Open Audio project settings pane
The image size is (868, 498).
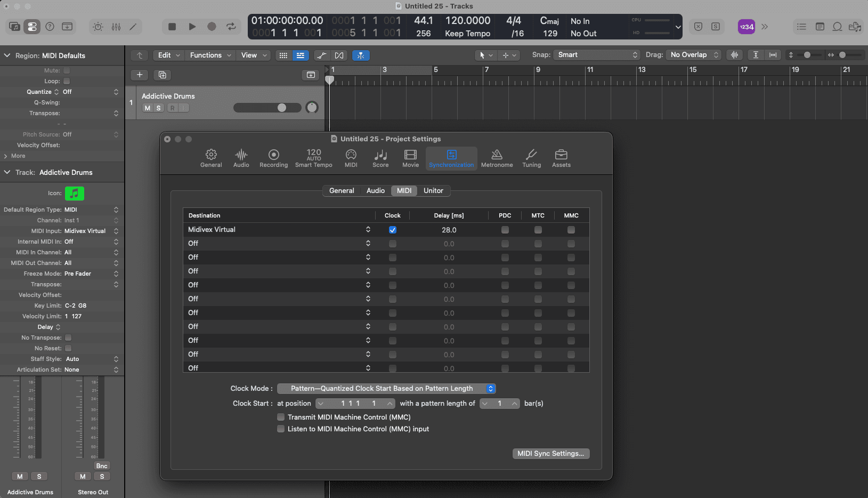click(241, 158)
